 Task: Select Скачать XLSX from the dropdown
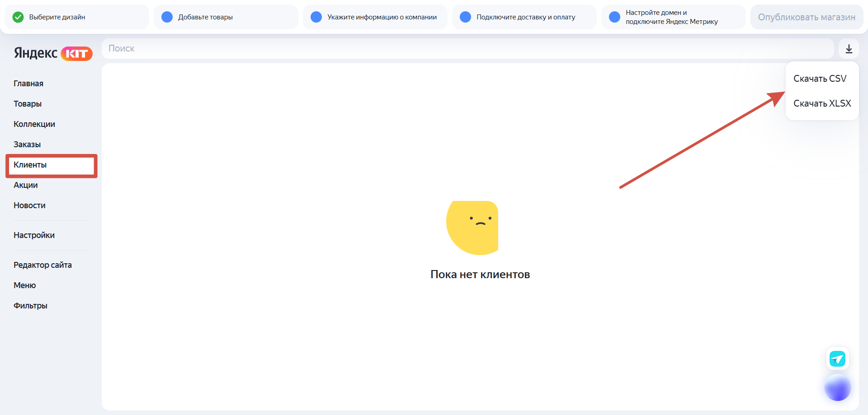pos(822,103)
